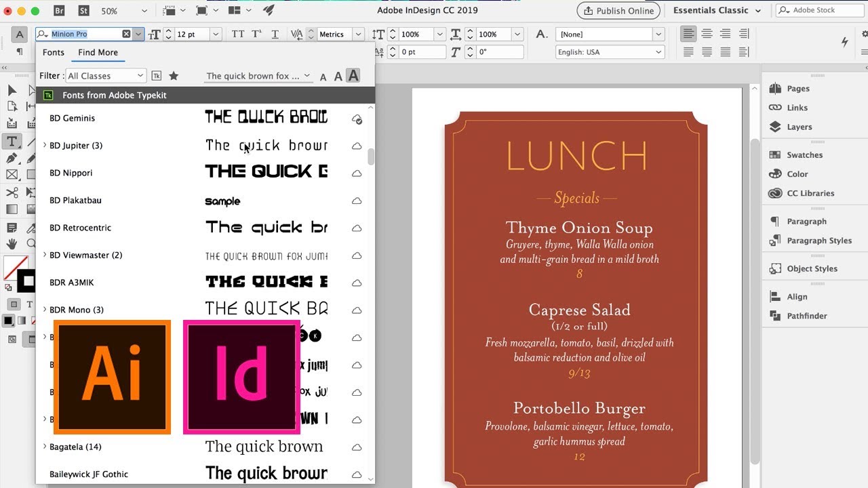Open Essentials Classic workspace switcher
Viewport: 868px width, 488px height.
[x=716, y=10]
